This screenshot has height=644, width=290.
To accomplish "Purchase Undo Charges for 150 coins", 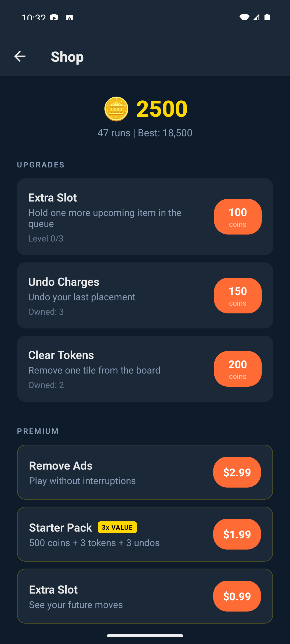I will pos(238,295).
